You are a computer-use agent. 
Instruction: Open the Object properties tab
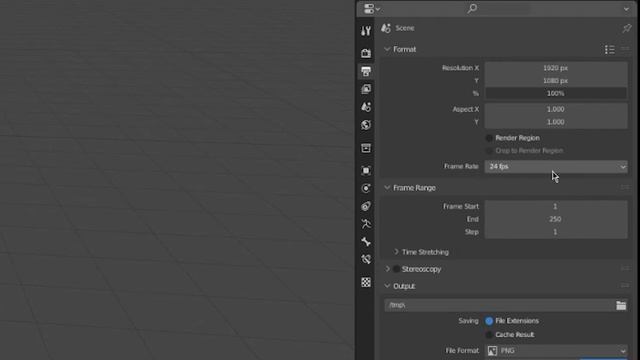coord(366,170)
